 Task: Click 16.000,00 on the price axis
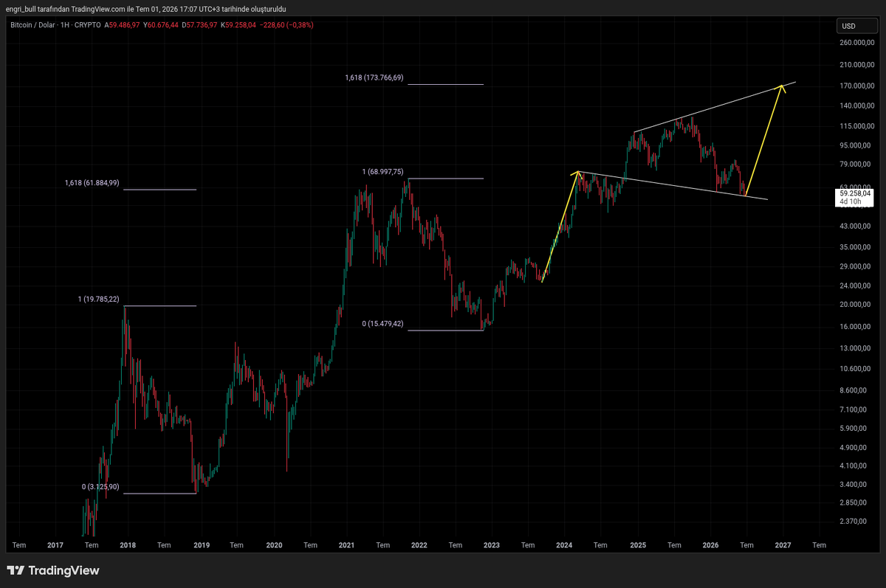tap(856, 327)
